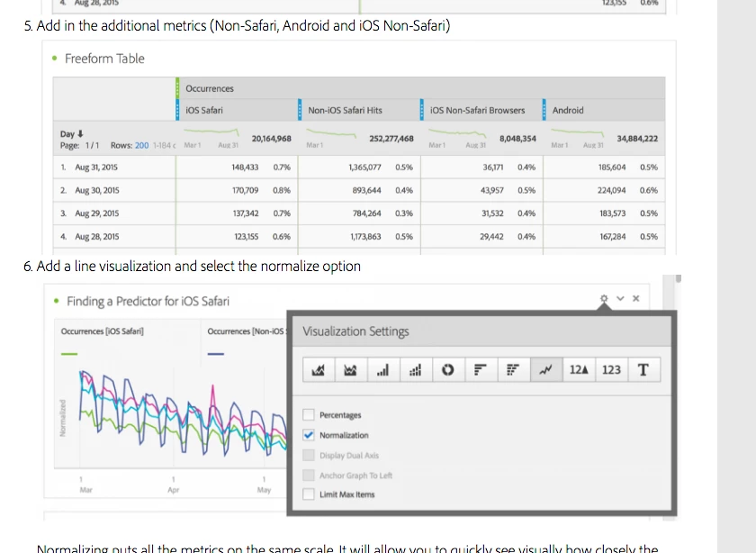Select the Aug 31, 2015 row
The width and height of the screenshot is (756, 553).
coord(359,167)
